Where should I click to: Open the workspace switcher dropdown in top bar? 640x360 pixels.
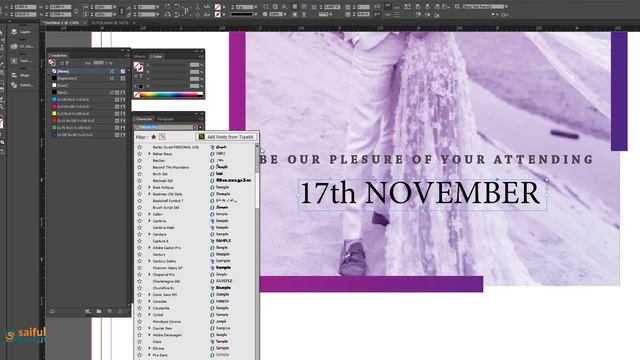pos(507,7)
